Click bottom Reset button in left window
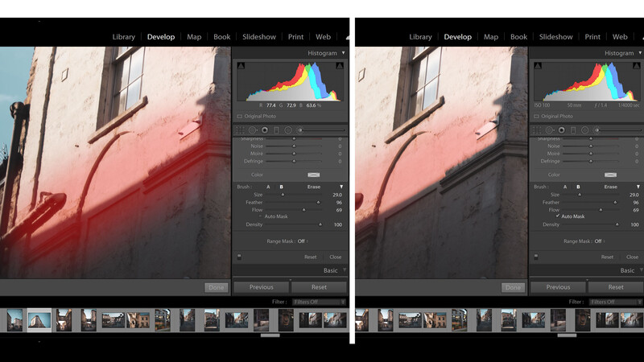The image size is (644, 362). (319, 287)
